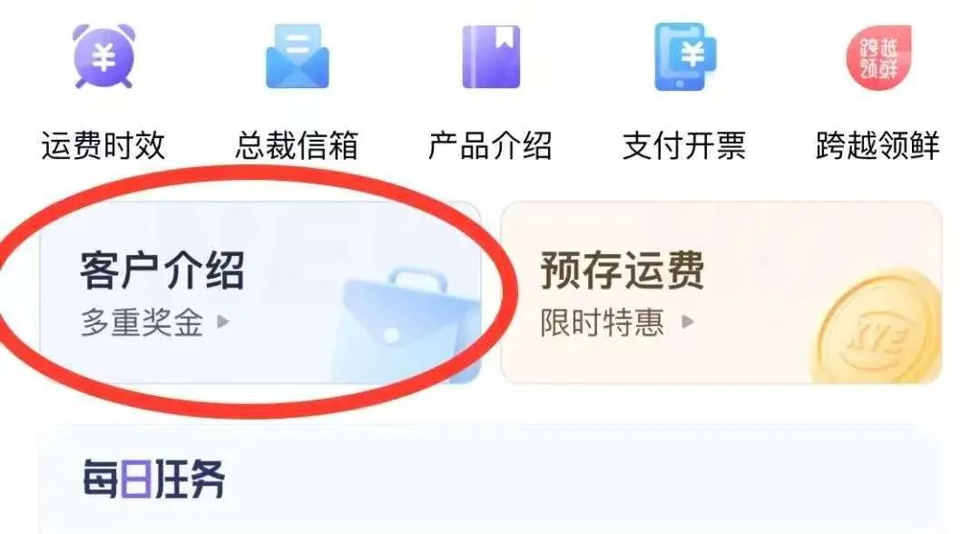Expand the arrow next to 多重奖金

coord(223,322)
